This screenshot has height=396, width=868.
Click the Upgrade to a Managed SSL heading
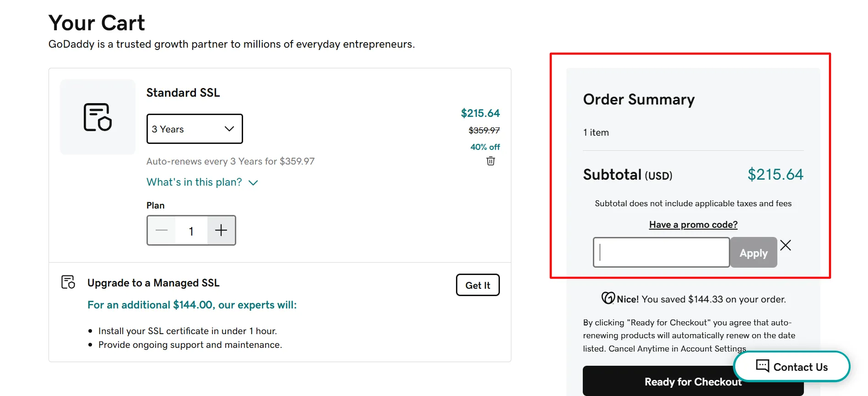click(153, 283)
